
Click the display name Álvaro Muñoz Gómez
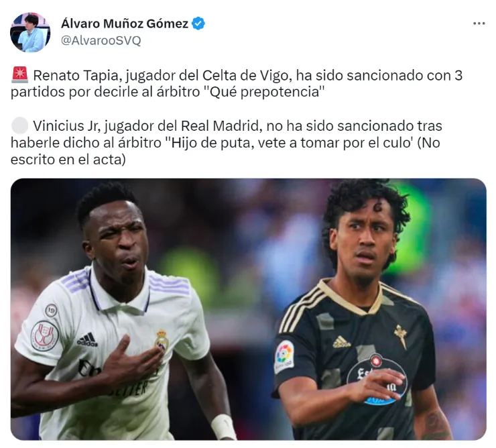click(x=125, y=23)
